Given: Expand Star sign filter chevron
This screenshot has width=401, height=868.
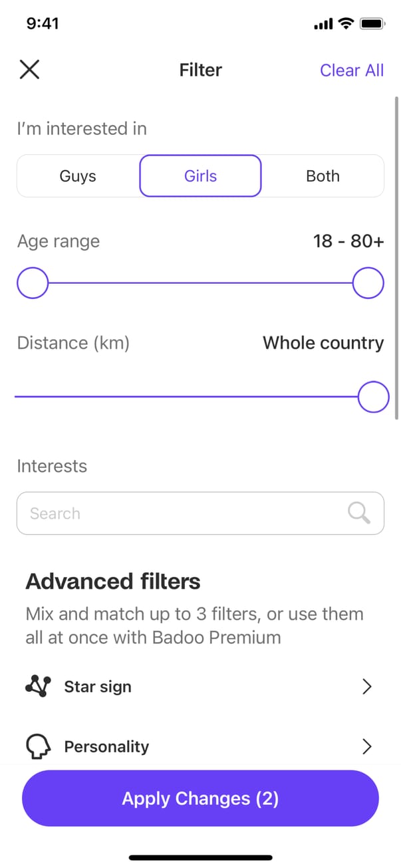Looking at the screenshot, I should tap(366, 687).
